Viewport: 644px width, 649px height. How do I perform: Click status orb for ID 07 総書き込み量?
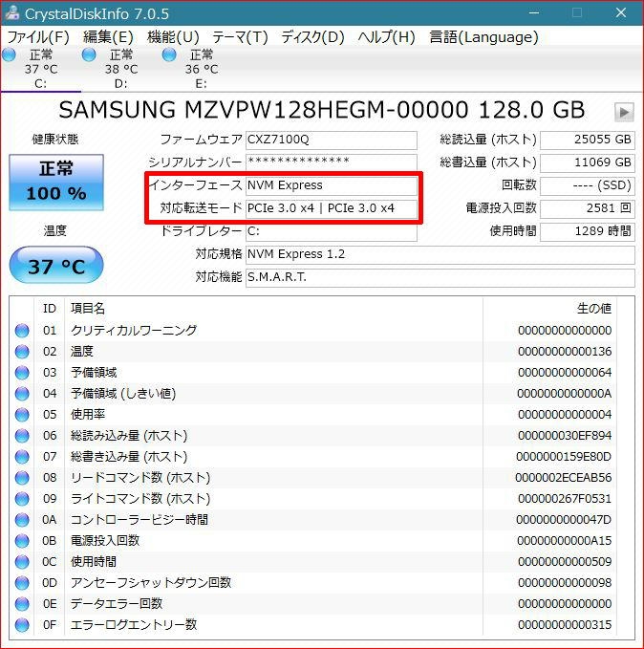click(22, 457)
